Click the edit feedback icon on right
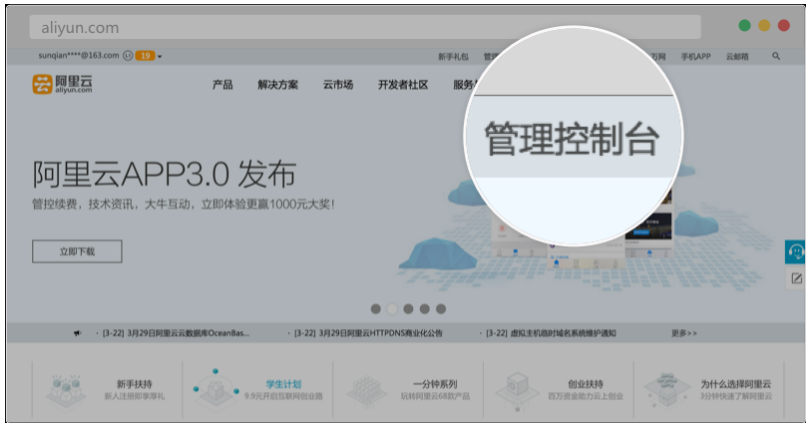This screenshot has height=423, width=806. (x=796, y=279)
